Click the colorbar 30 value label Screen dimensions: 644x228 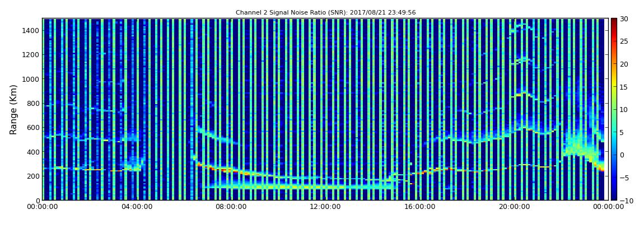tap(623, 19)
